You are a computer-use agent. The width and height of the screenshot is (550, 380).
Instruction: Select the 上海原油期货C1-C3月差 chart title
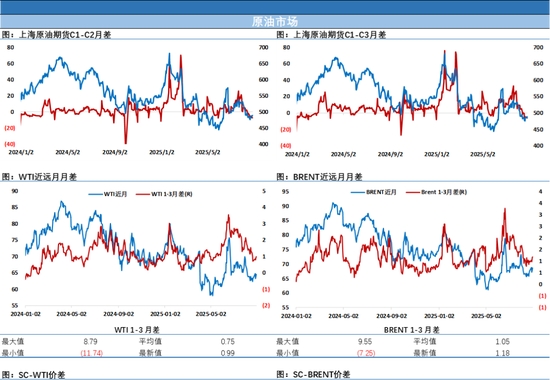tap(340, 35)
